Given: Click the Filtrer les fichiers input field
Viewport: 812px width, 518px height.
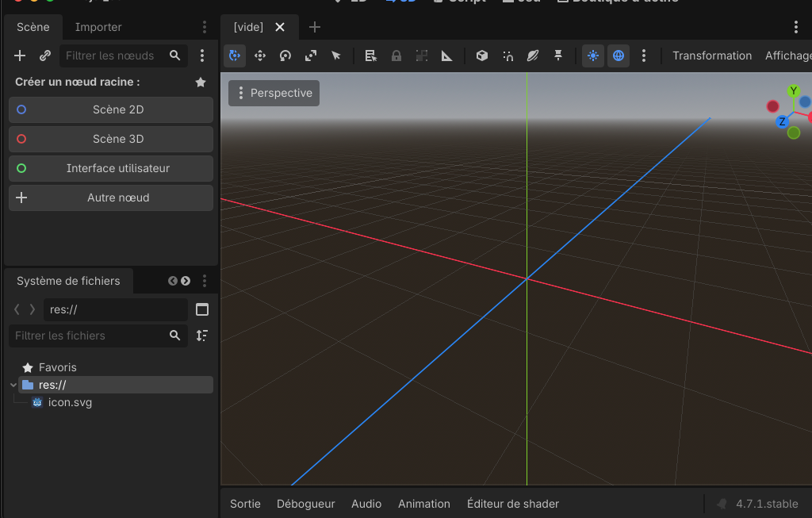Looking at the screenshot, I should pos(98,336).
